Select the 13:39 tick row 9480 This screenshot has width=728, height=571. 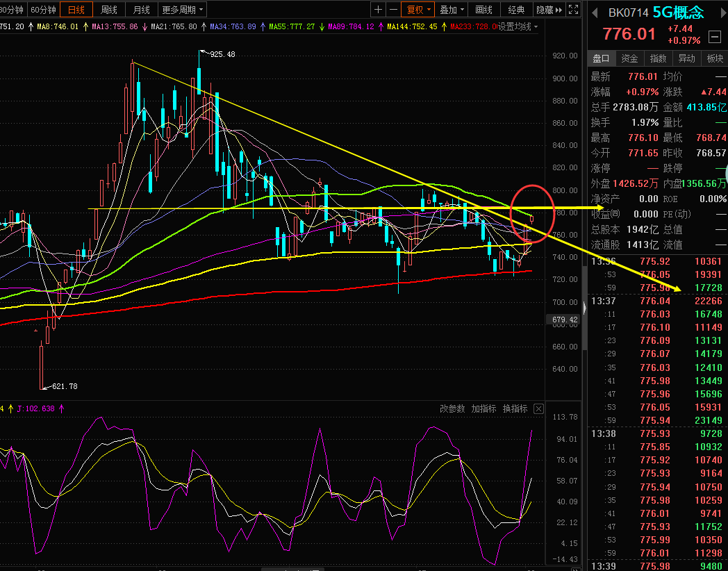coord(657,566)
